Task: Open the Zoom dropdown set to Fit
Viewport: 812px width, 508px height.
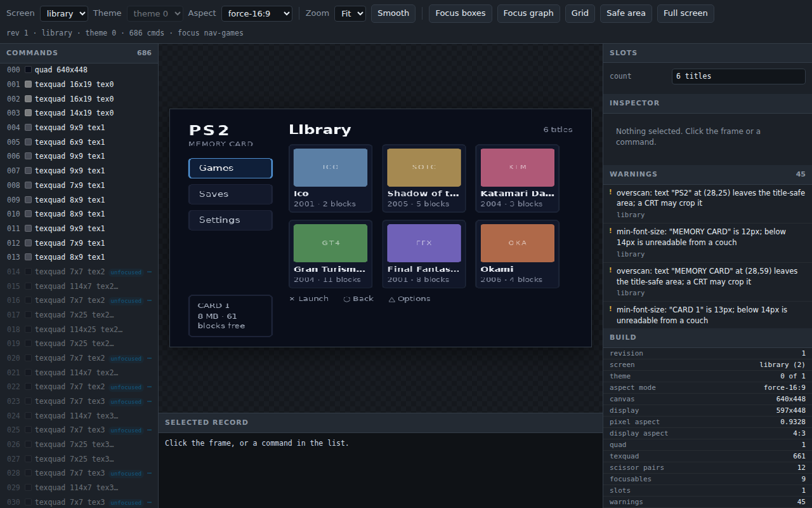Action: [x=350, y=13]
